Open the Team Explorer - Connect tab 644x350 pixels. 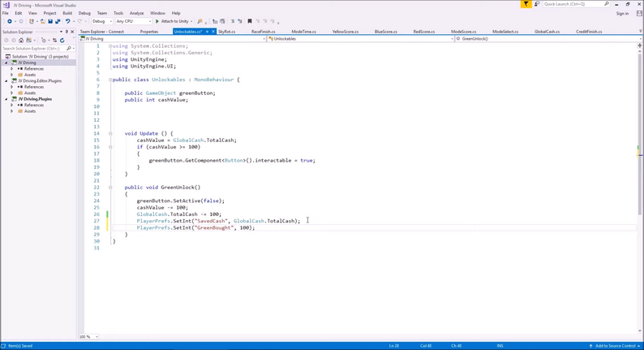(x=102, y=32)
